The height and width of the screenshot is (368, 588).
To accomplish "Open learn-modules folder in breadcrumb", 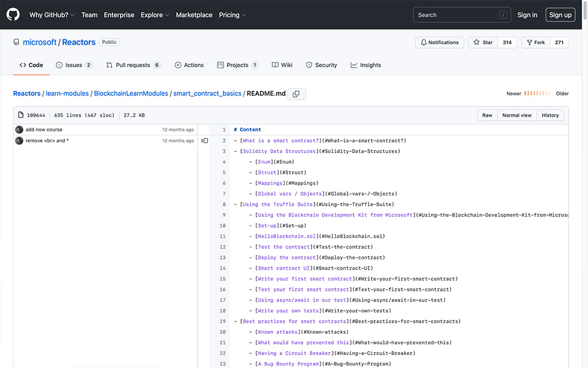I will pyautogui.click(x=67, y=94).
